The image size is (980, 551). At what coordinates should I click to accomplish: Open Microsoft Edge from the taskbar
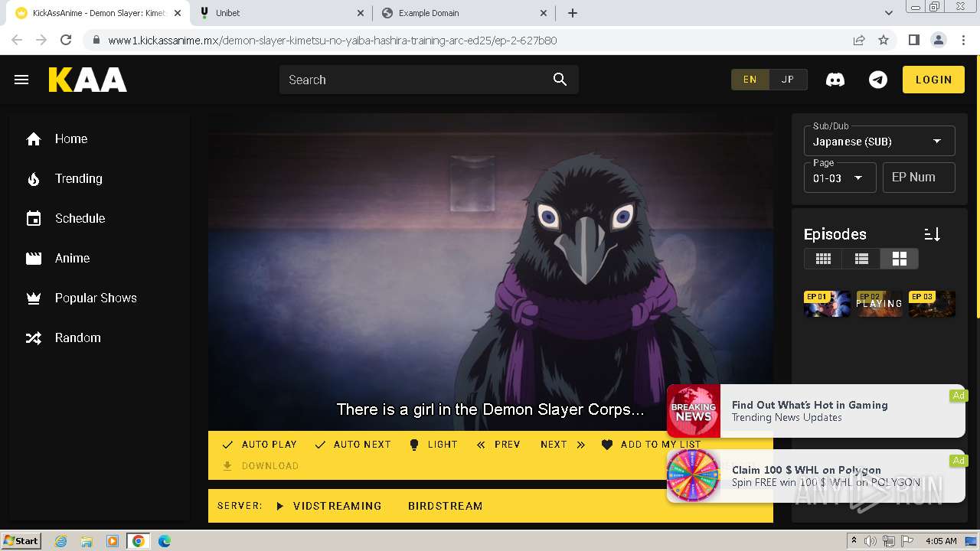tap(164, 541)
